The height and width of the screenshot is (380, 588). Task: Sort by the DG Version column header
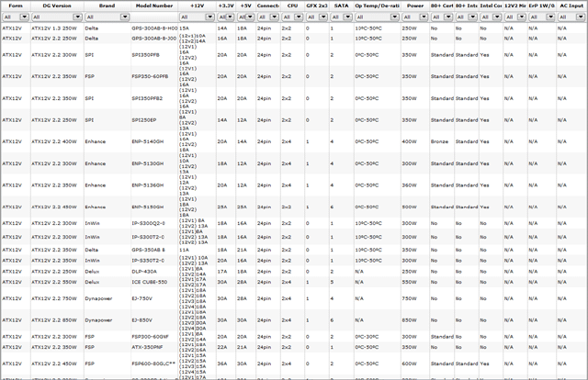57,6
